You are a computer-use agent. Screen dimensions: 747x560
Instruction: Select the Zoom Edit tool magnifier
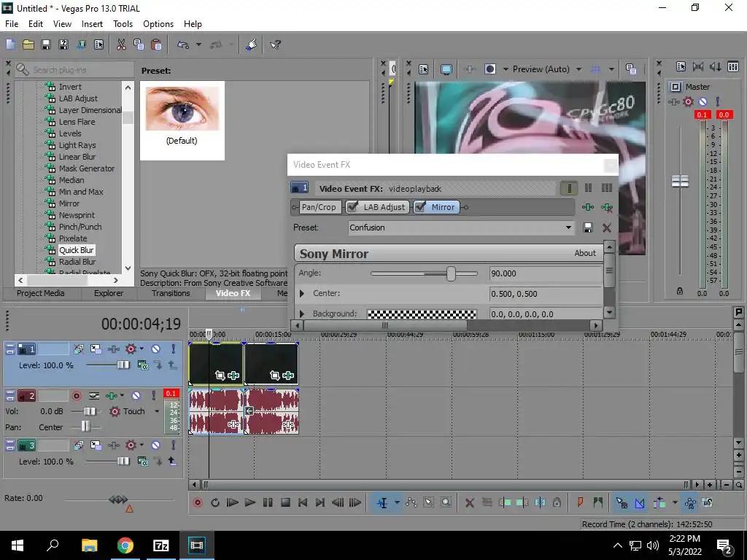pyautogui.click(x=446, y=502)
